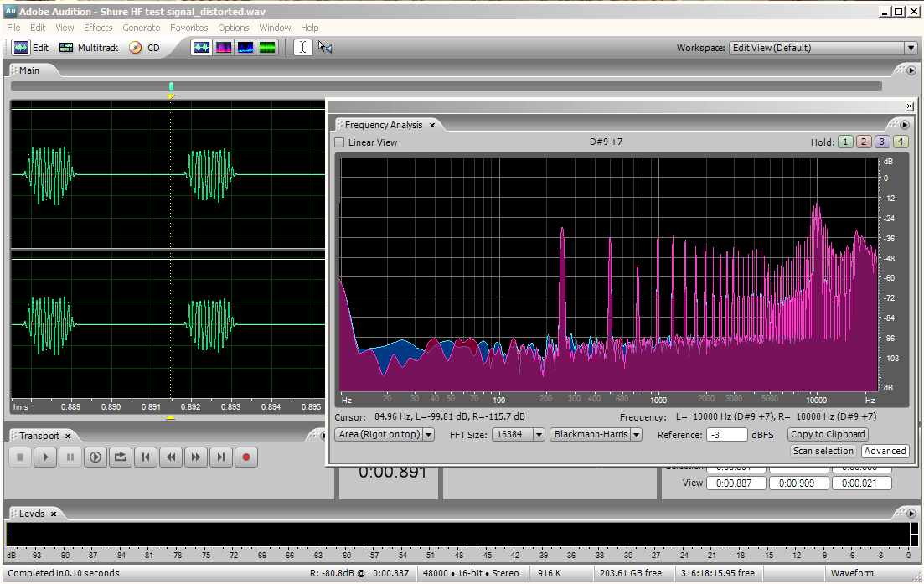Open the Options menu
This screenshot has width=924, height=584.
click(234, 28)
